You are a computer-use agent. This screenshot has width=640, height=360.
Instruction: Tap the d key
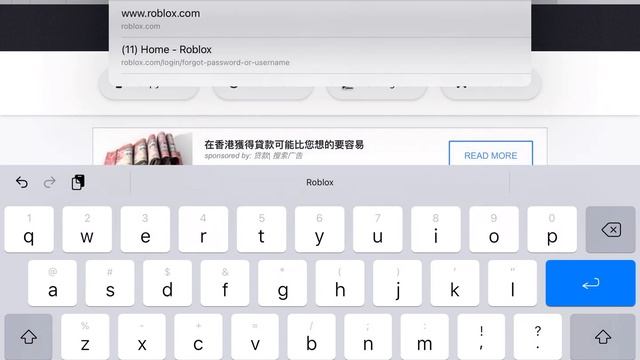tap(167, 283)
